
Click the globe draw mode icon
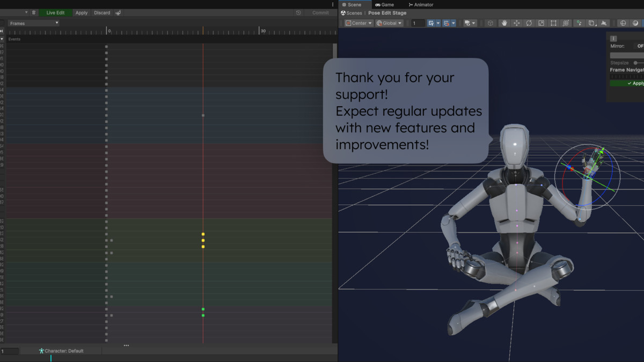623,23
